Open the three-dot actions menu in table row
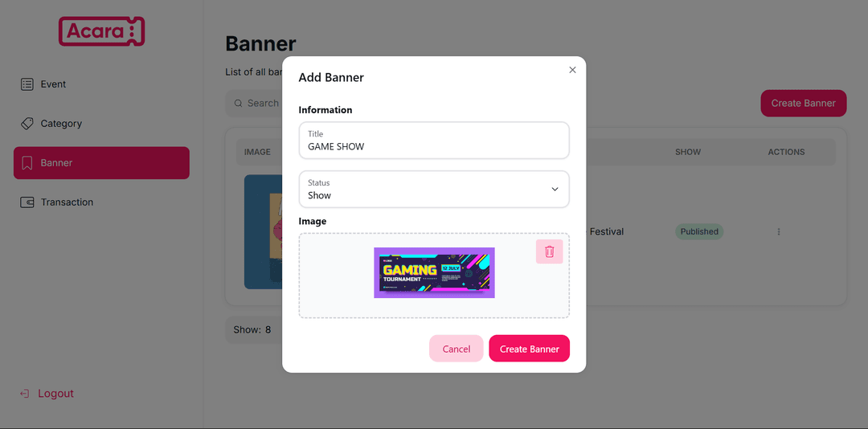 point(778,231)
